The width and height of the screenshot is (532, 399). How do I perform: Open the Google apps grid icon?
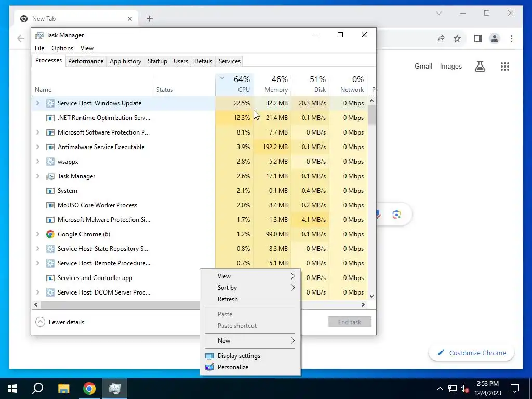pyautogui.click(x=505, y=66)
